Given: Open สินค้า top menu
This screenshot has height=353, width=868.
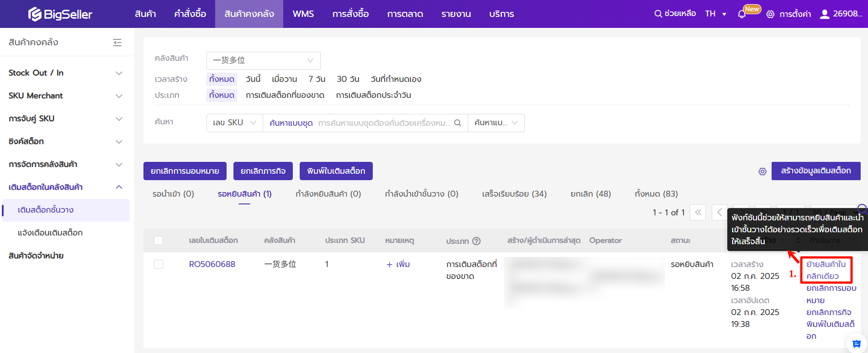Looking at the screenshot, I should 145,14.
